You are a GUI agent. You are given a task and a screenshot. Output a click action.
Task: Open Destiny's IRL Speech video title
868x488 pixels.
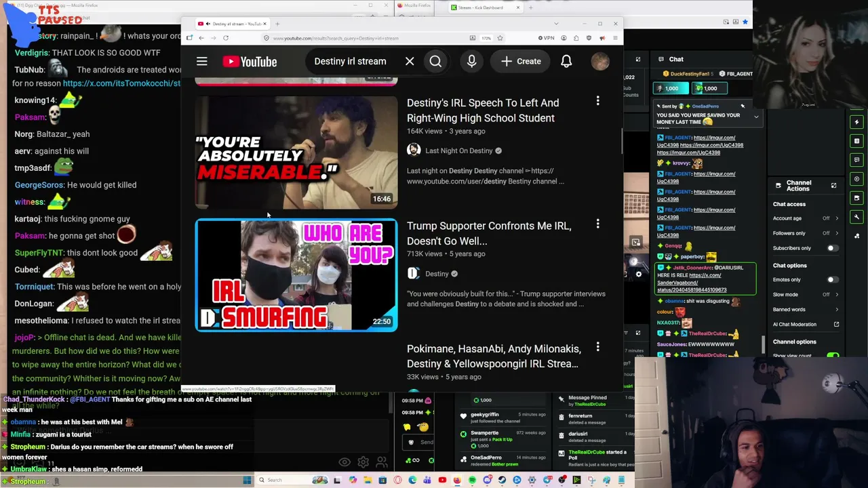click(x=483, y=110)
